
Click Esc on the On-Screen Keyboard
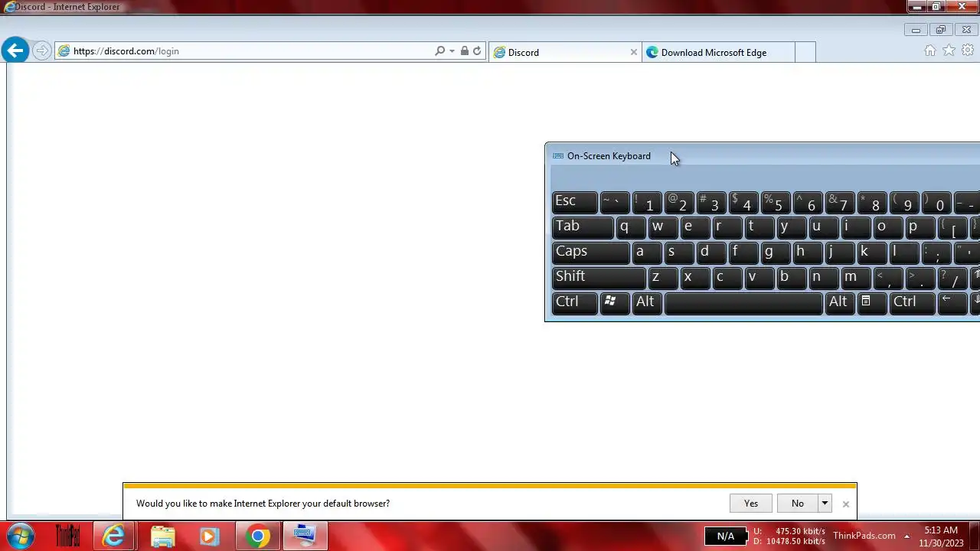tap(574, 202)
